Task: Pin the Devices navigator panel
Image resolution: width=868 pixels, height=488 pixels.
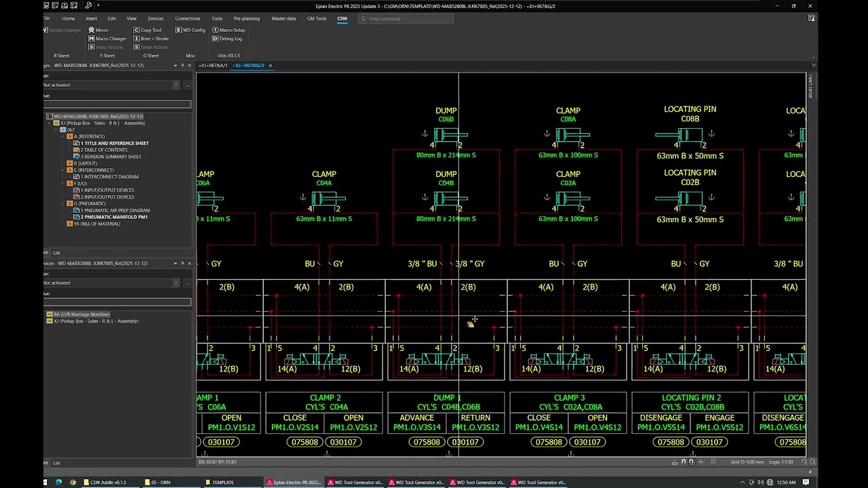Action: click(182, 263)
